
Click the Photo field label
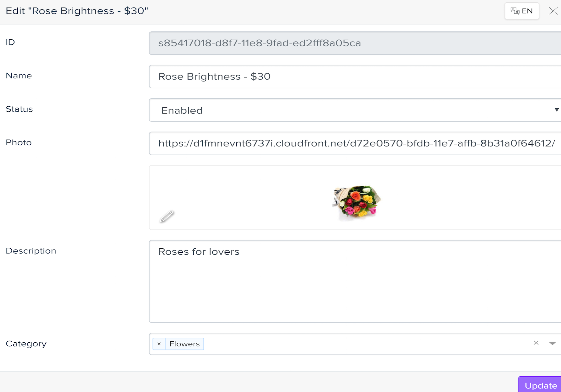tap(19, 142)
